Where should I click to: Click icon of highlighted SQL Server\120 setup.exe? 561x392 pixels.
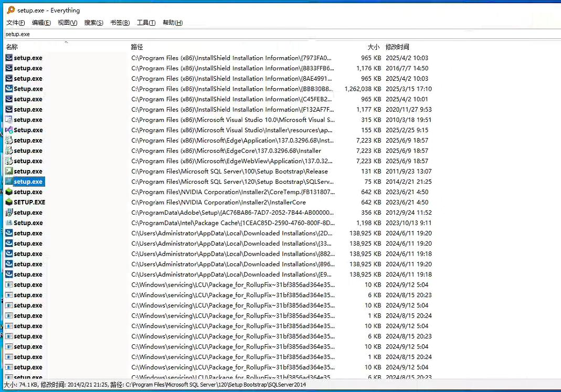9,182
